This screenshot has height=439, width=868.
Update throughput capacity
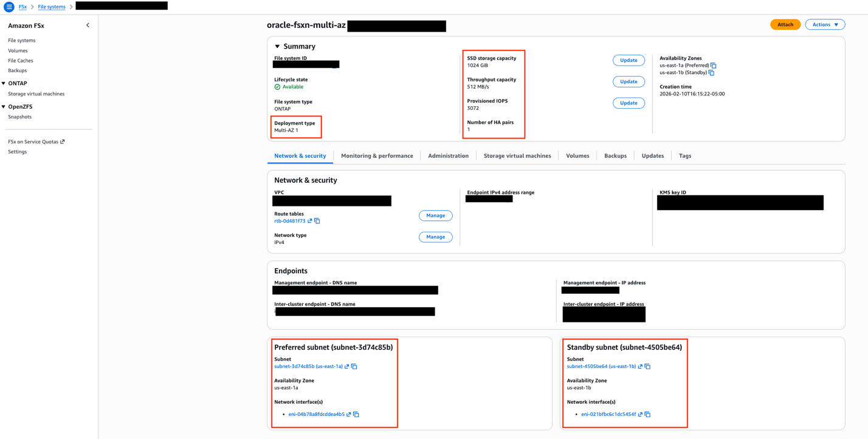pos(629,82)
